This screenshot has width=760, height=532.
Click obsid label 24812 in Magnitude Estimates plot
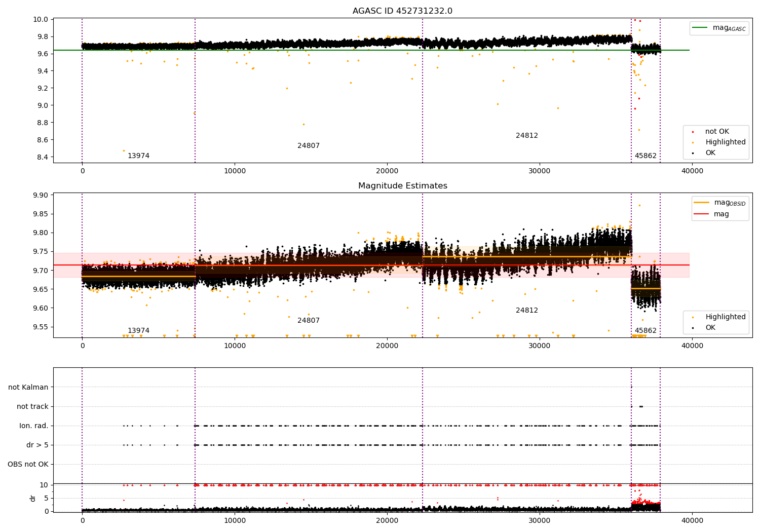(x=527, y=310)
